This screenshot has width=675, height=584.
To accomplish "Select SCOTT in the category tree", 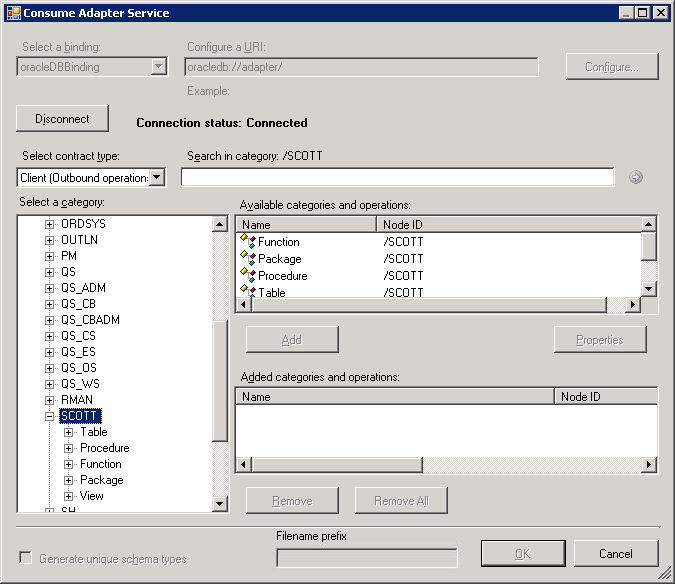I will click(x=81, y=416).
